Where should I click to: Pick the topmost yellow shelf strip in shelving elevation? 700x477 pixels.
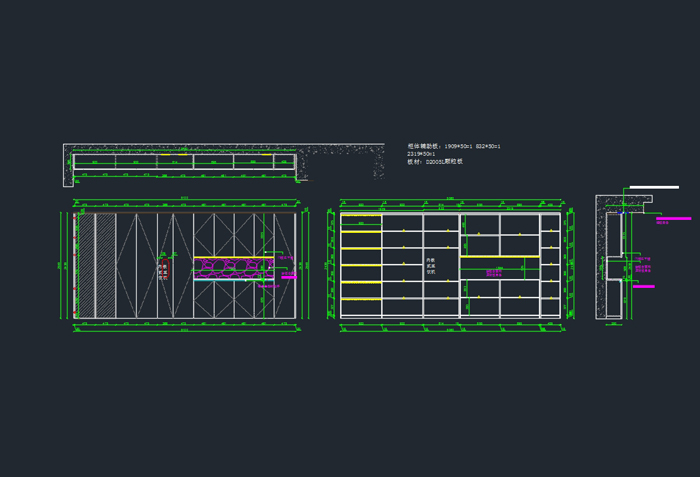(x=360, y=215)
